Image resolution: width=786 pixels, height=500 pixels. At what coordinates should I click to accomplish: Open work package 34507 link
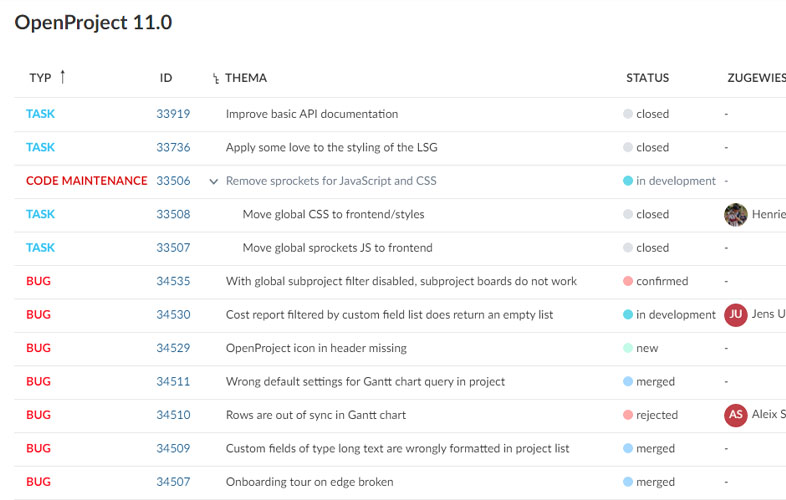173,482
